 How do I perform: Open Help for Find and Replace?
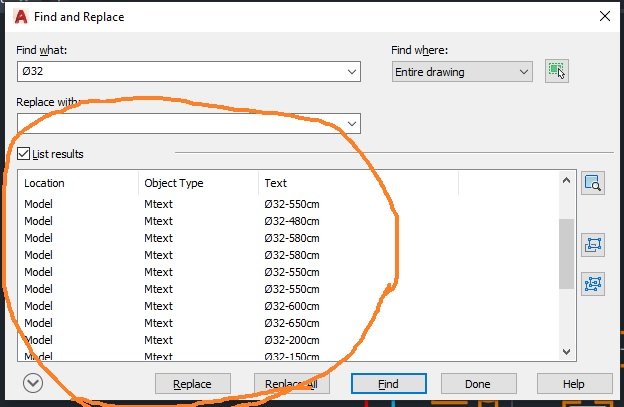click(573, 384)
